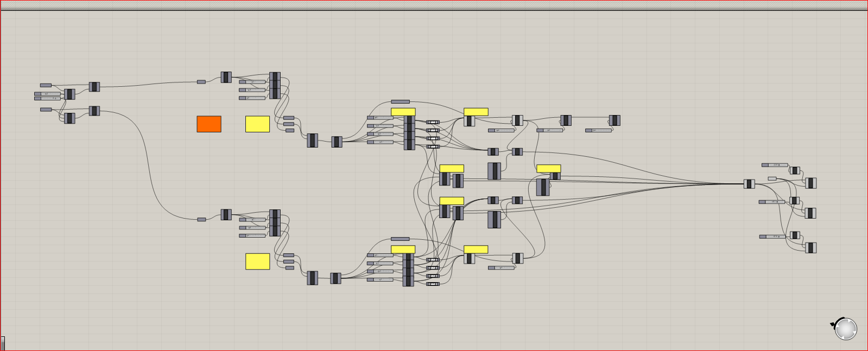The height and width of the screenshot is (351, 868).
Task: Select the topmost of three rightmost output components
Action: (x=810, y=183)
